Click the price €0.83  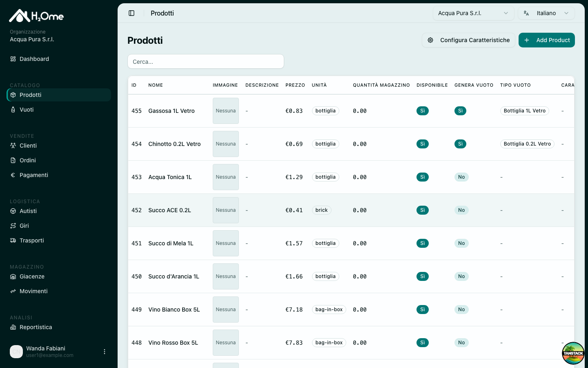[294, 111]
